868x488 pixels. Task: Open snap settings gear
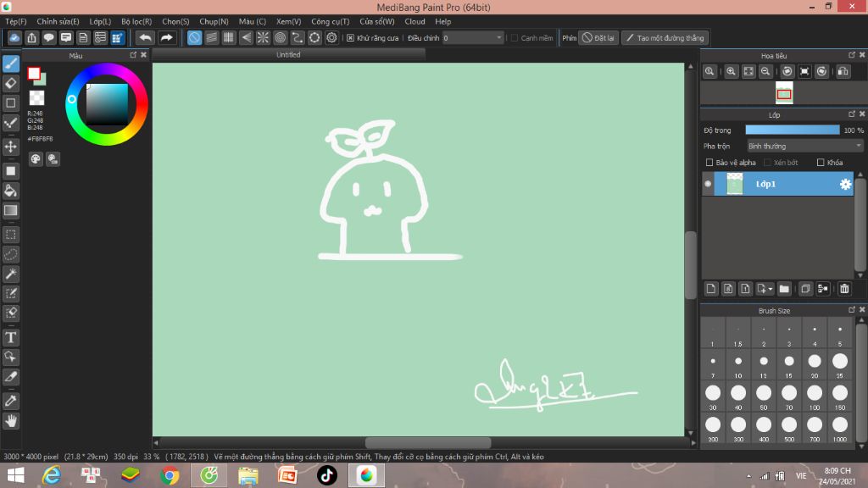[x=331, y=37]
